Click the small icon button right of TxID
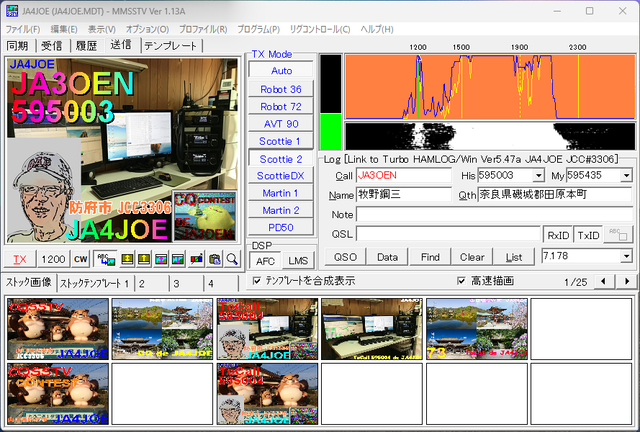Screen dimensions: 640x432 point(618,234)
